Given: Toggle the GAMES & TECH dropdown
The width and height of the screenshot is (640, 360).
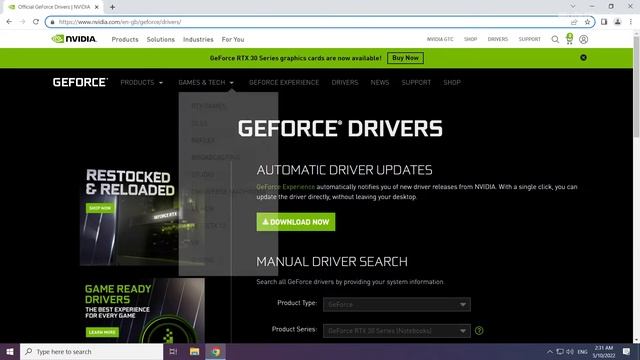Looking at the screenshot, I should 206,82.
